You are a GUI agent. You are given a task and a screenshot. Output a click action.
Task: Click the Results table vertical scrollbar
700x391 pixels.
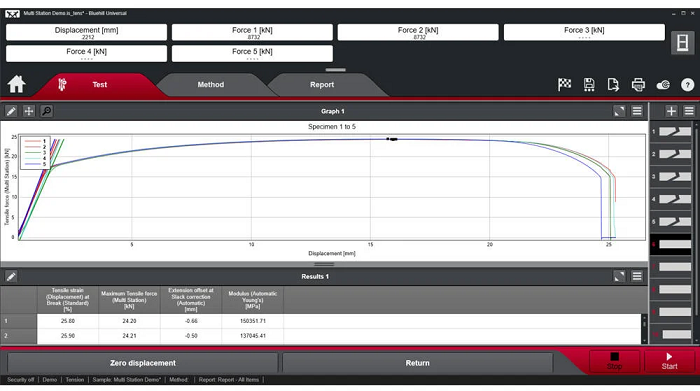[x=644, y=329]
